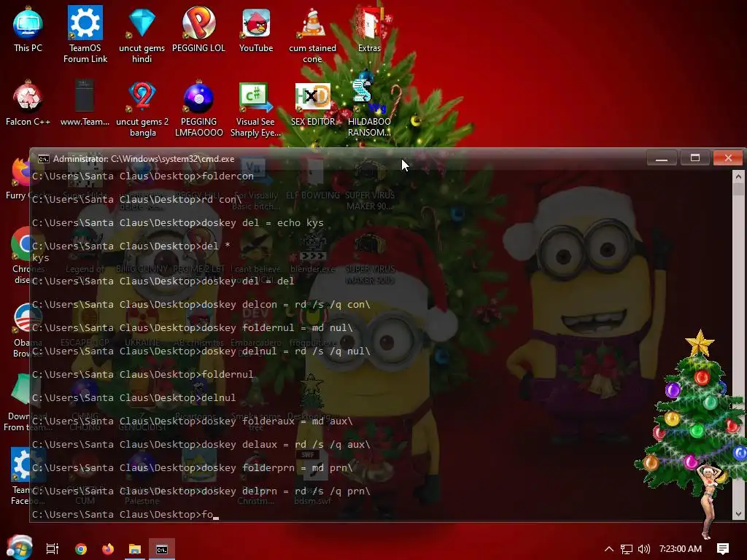The width and height of the screenshot is (747, 560).
Task: Click the 'doskey folderaux = md aux\' line
Action: point(193,421)
